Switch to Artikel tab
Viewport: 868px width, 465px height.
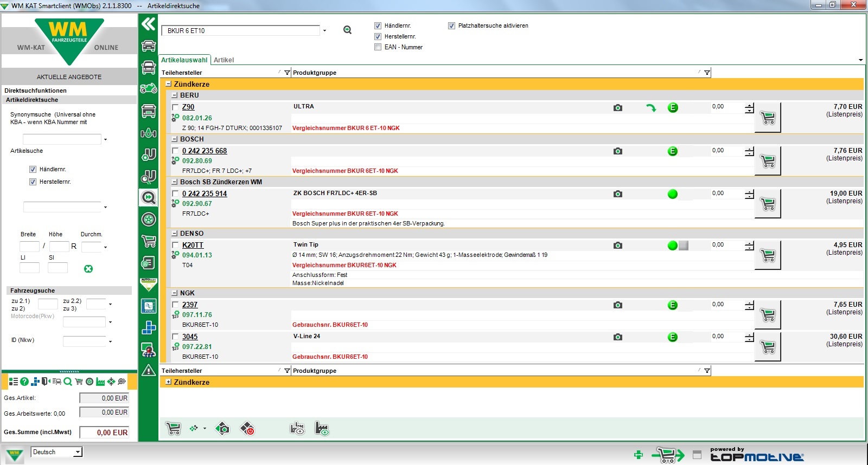[224, 60]
